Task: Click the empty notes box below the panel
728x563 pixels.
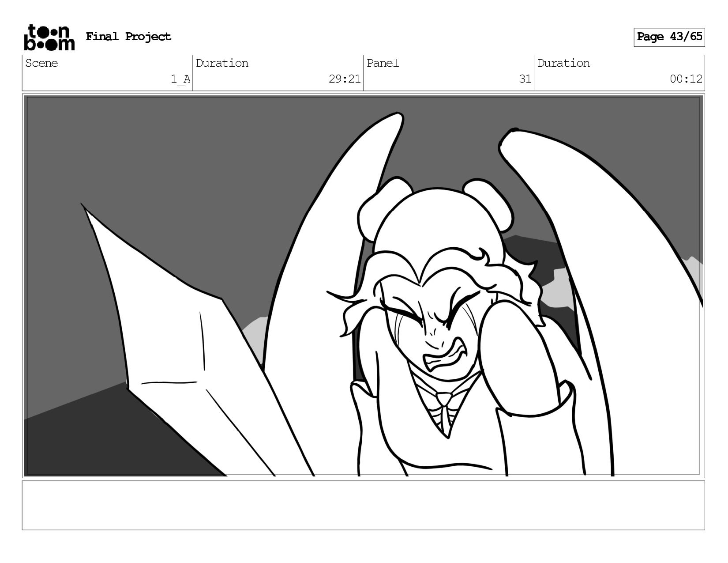Action: [x=364, y=506]
